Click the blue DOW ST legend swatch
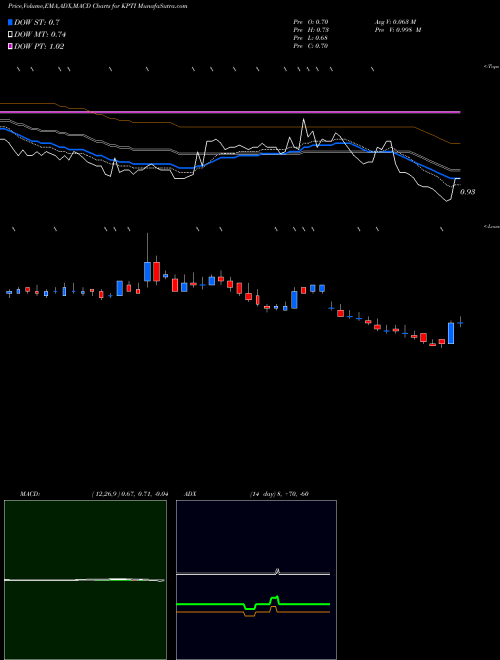This screenshot has height=660, width=500. tap(11, 22)
